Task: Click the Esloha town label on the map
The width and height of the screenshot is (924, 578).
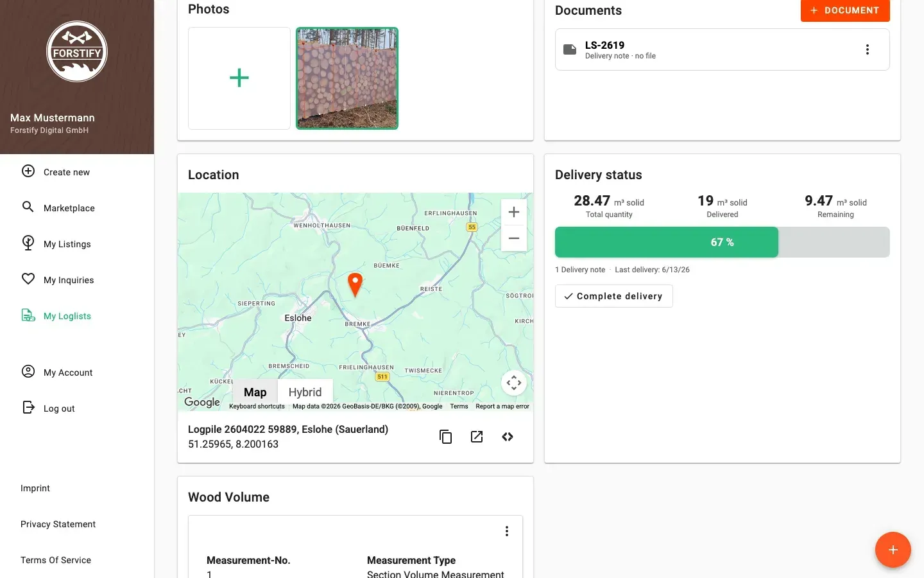Action: [298, 318]
